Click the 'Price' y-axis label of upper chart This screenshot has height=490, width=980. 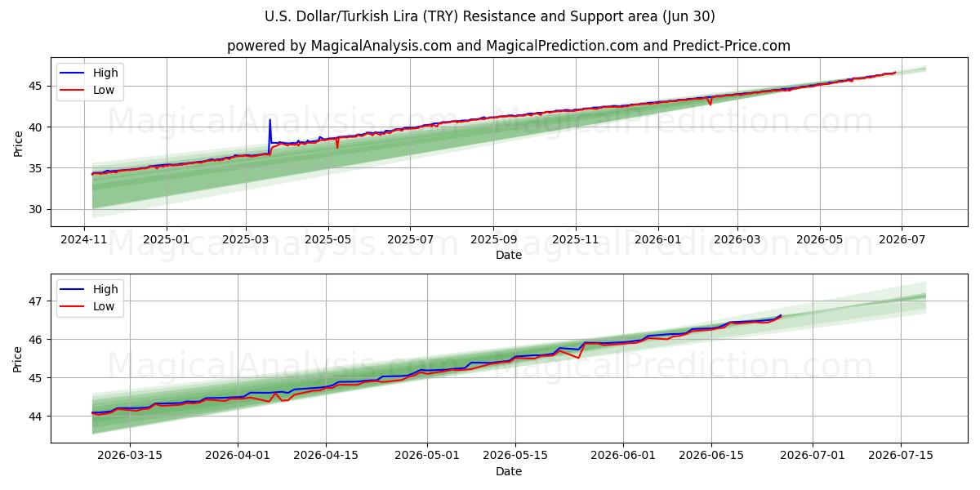tap(18, 142)
